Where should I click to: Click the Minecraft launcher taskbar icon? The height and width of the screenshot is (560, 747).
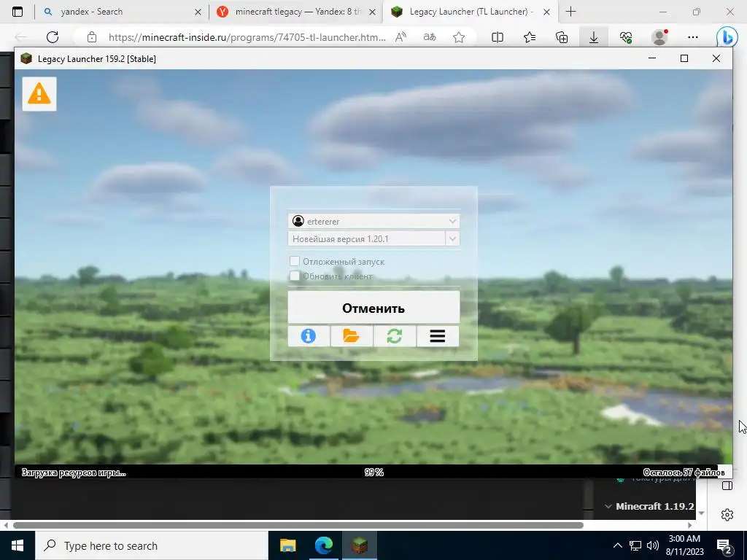(360, 545)
